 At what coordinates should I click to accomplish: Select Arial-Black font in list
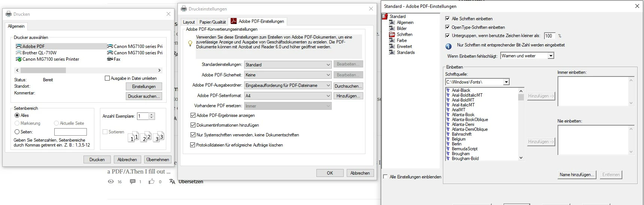pyautogui.click(x=461, y=90)
